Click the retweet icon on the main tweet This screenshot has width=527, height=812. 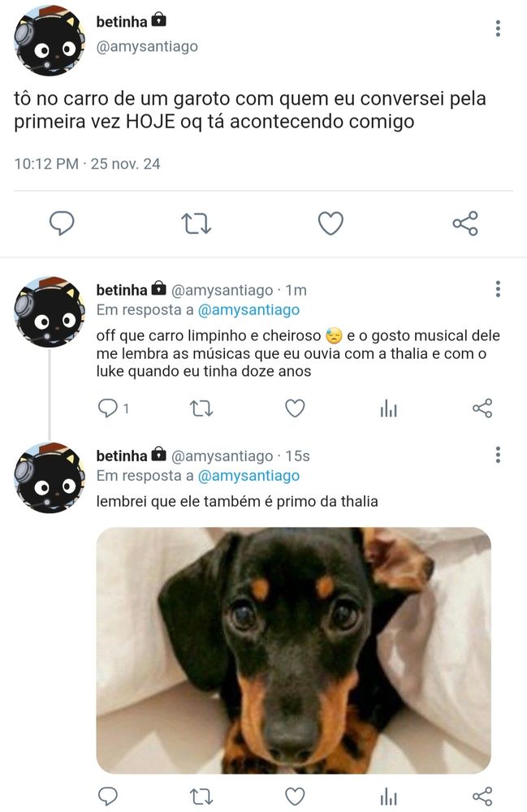[196, 222]
